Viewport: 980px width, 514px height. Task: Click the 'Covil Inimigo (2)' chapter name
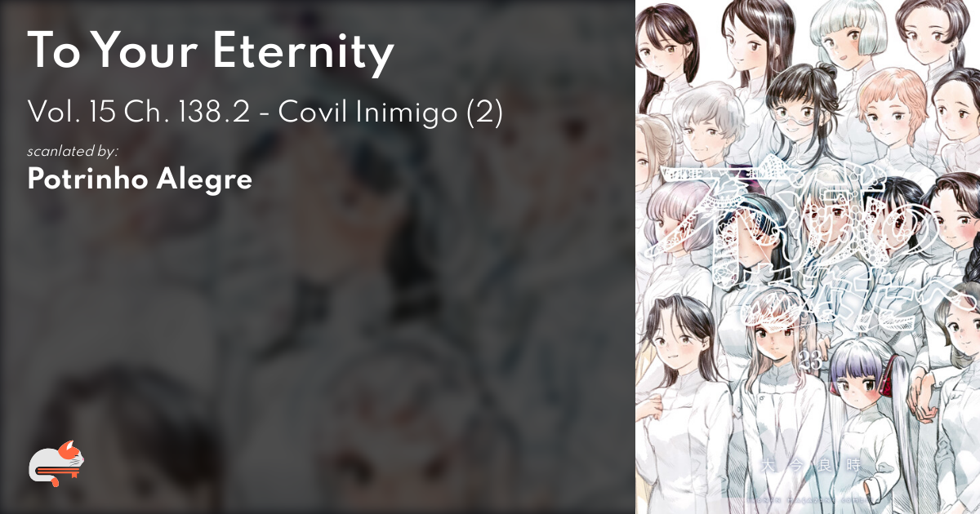tap(390, 113)
